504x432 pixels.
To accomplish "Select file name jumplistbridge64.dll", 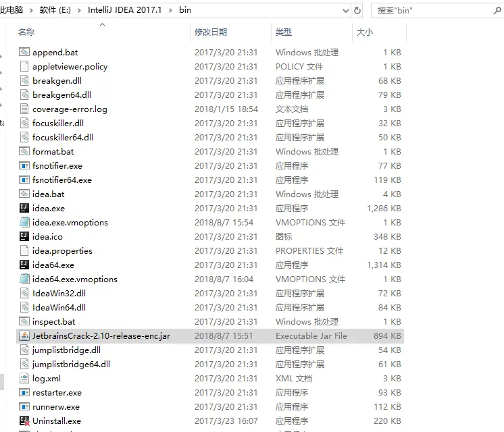I will tap(72, 364).
